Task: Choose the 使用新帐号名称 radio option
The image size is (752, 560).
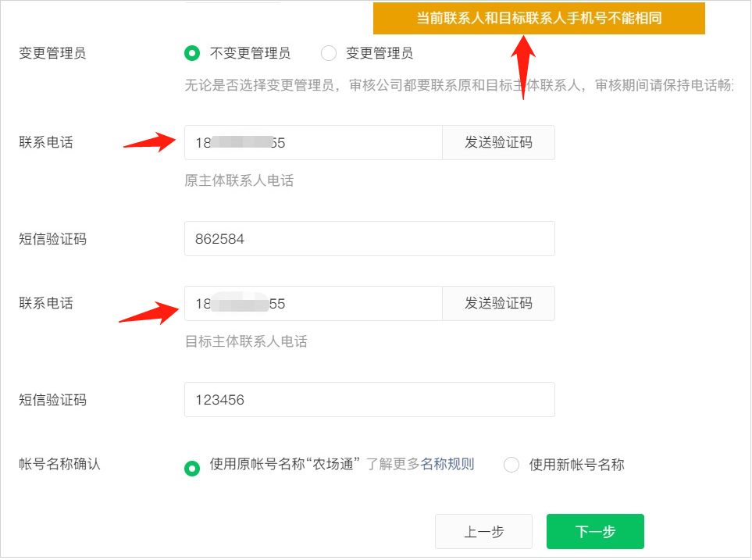Action: point(511,465)
